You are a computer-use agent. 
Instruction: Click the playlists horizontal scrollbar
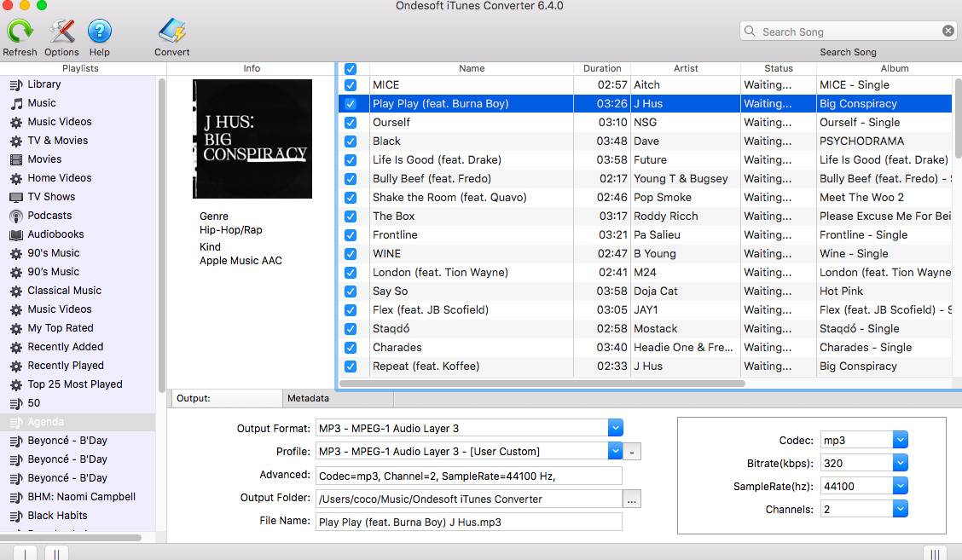coord(71,538)
